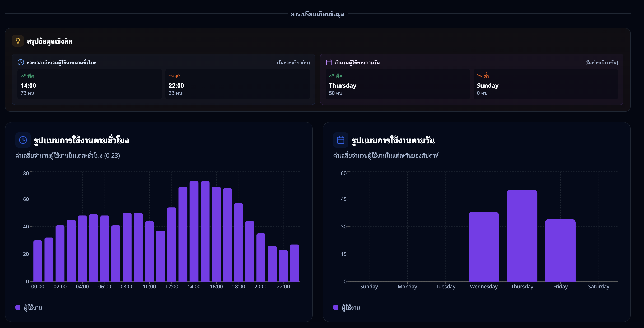644x328 pixels.
Task: Click the 00:00 bar in hourly chart
Action: [38, 261]
